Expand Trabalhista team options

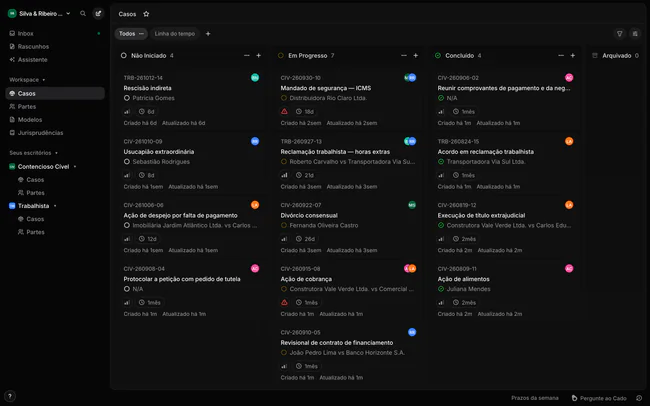(x=55, y=206)
